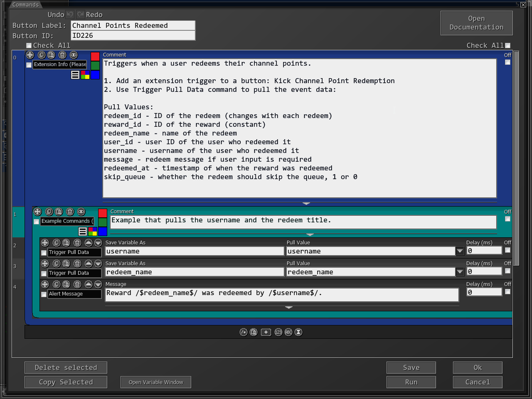Viewport: 532px width, 399px height.
Task: Select red color swatch on Extension Info row
Action: (x=95, y=57)
